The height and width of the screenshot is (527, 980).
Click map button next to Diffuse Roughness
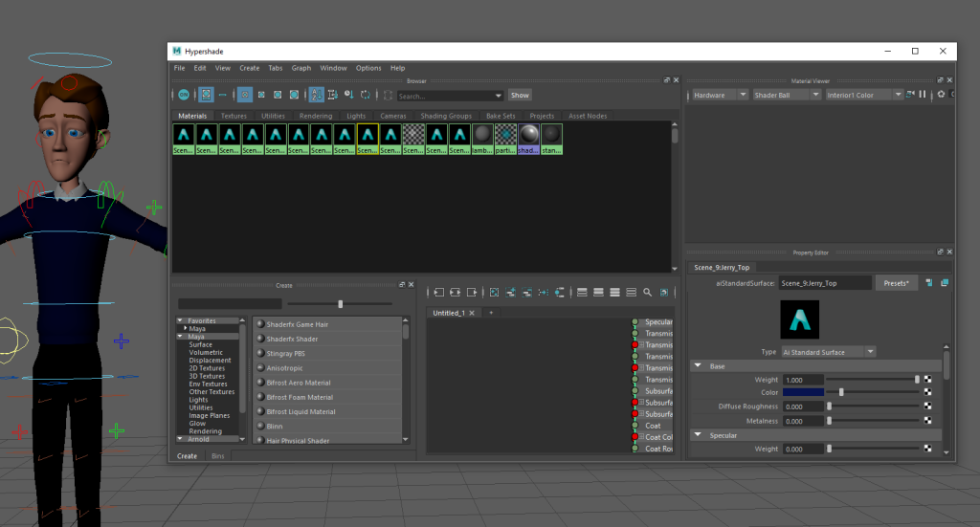coord(927,406)
